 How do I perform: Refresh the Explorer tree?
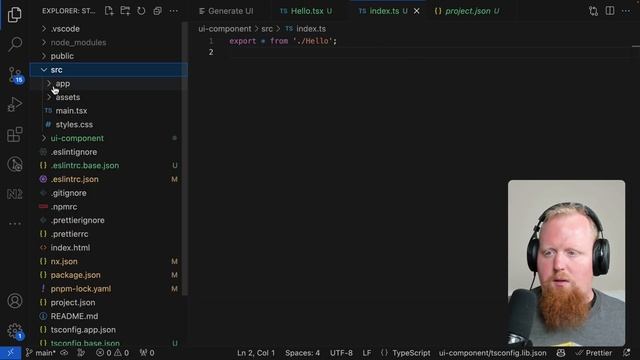(x=141, y=11)
